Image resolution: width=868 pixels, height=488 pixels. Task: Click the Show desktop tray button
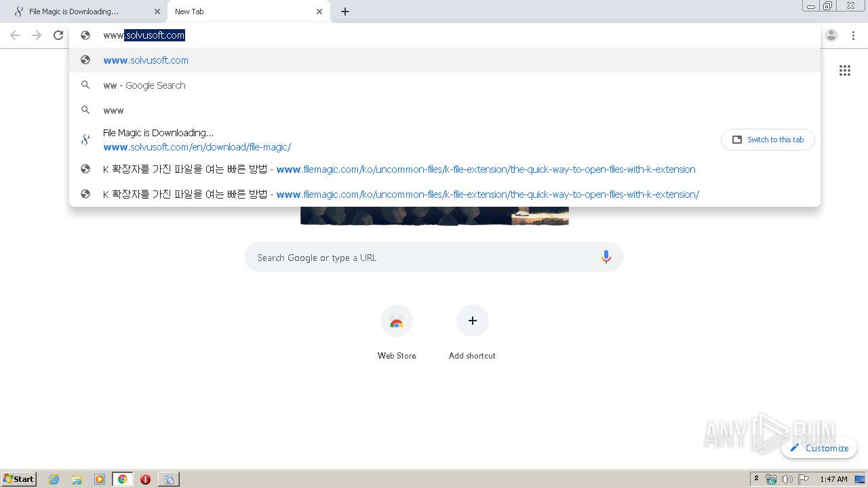click(x=860, y=479)
